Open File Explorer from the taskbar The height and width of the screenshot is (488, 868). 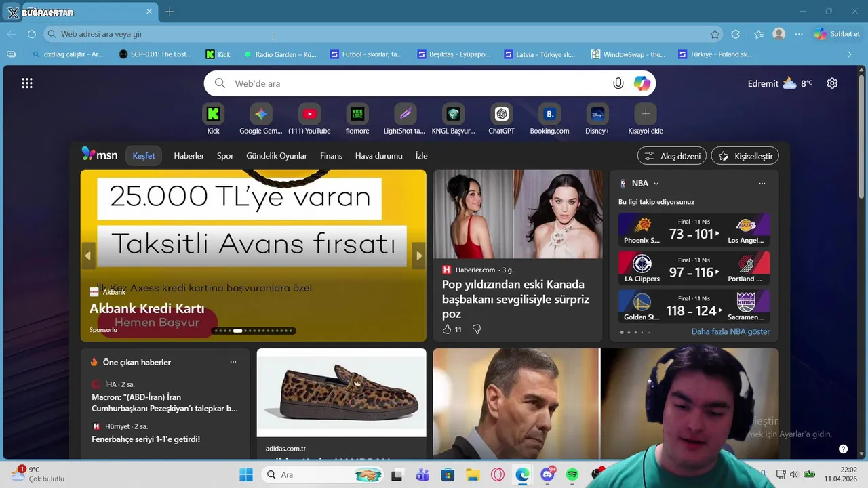coord(473,475)
